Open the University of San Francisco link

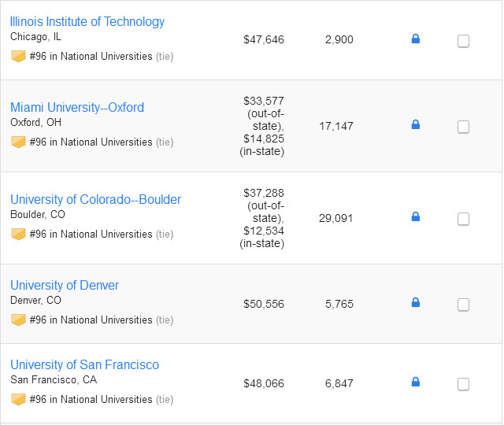point(84,364)
